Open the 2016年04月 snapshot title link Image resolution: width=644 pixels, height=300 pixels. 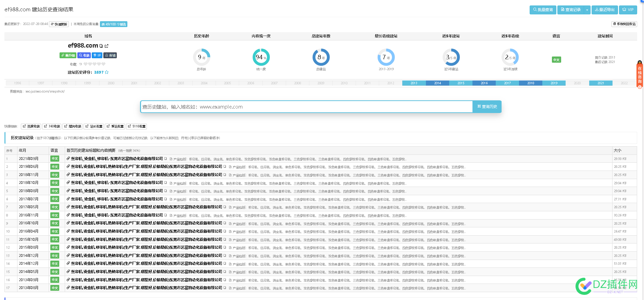(x=147, y=232)
